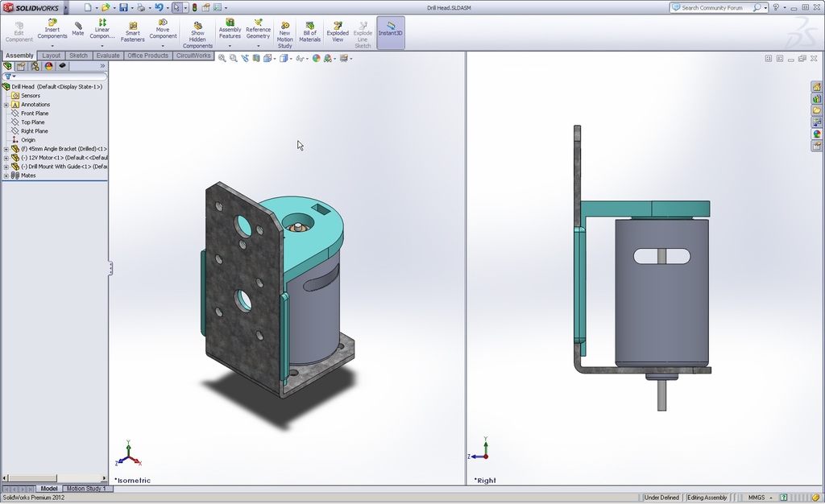
Task: Expand the Mates folder in feature tree
Action: [x=6, y=176]
